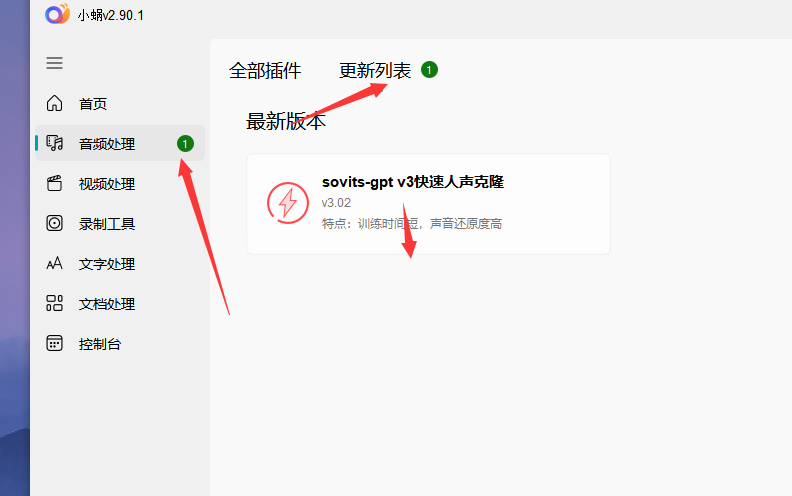Click the home icon beside 首页
The height and width of the screenshot is (496, 792).
coord(55,103)
